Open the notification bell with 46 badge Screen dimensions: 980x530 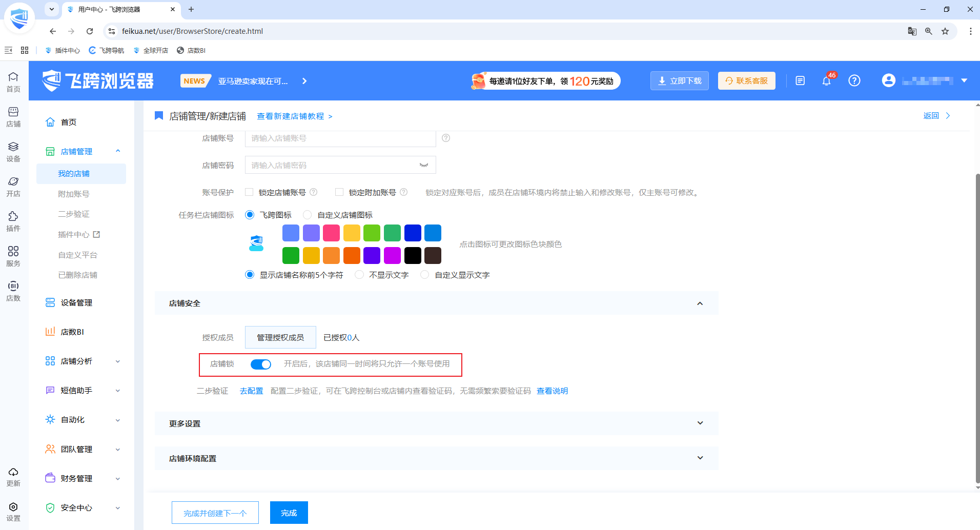coord(826,80)
